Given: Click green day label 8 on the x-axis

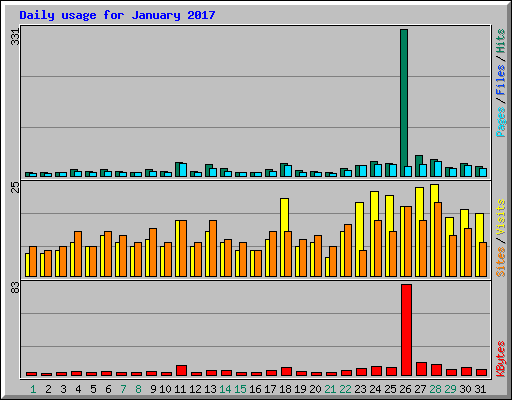Looking at the screenshot, I should click(x=138, y=389).
